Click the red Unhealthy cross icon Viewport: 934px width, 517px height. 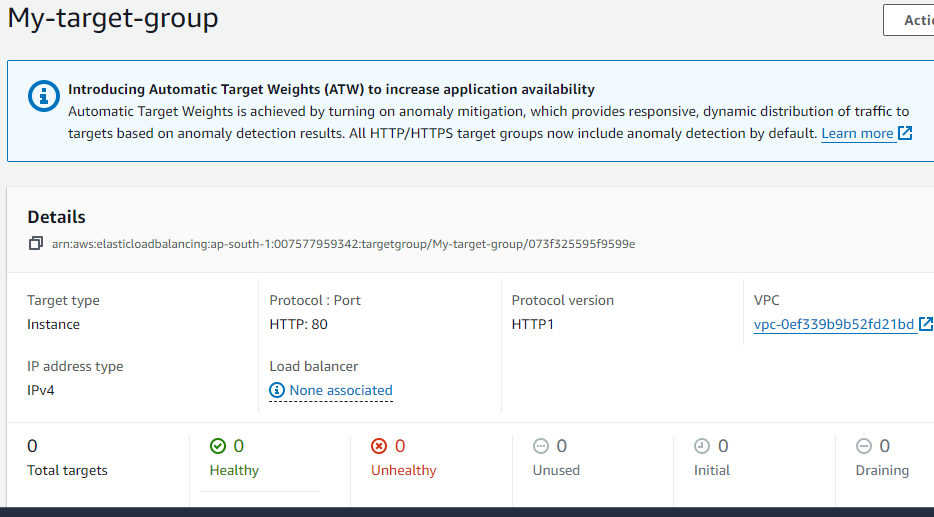coord(379,446)
